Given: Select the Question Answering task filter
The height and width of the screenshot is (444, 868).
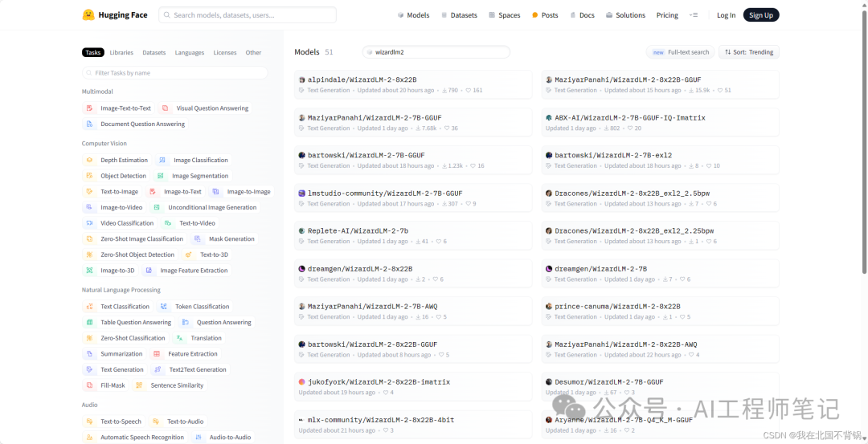Looking at the screenshot, I should 216,322.
